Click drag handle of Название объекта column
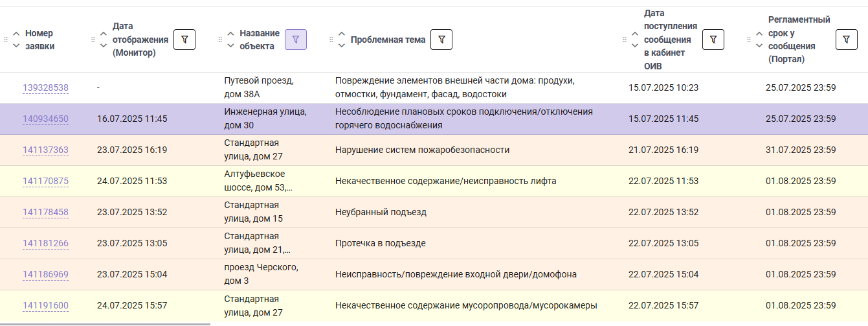Screen dimensions: 868x326 point(221,40)
